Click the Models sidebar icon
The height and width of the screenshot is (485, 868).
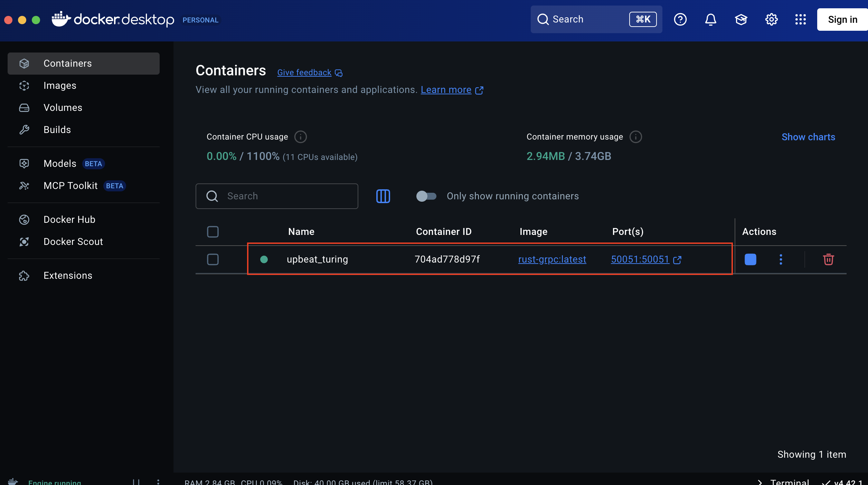[x=24, y=164]
